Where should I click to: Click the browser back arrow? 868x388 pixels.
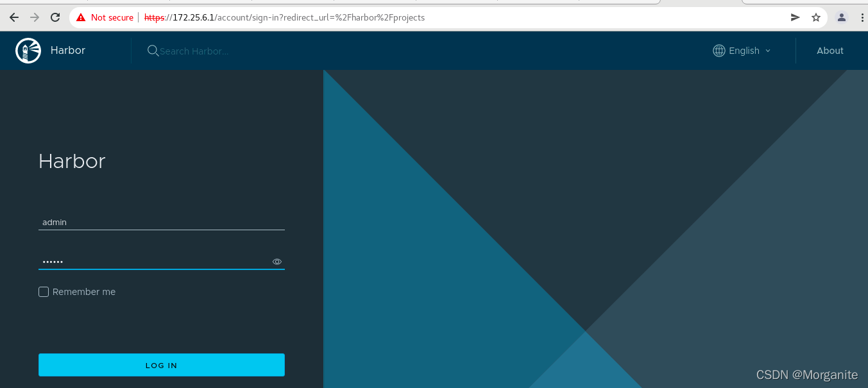tap(14, 17)
